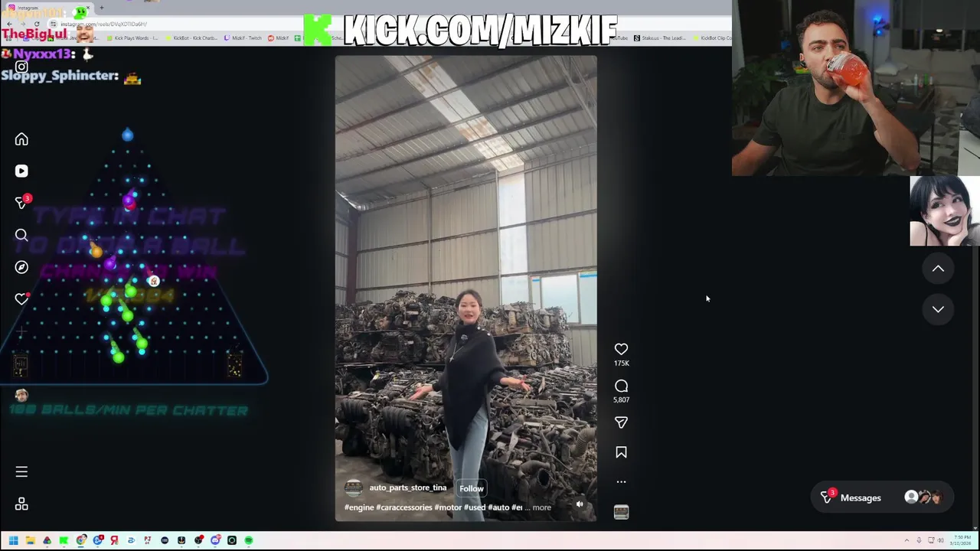Open 'Stake.us' bookmark
This screenshot has height=551, width=980.
click(x=659, y=37)
